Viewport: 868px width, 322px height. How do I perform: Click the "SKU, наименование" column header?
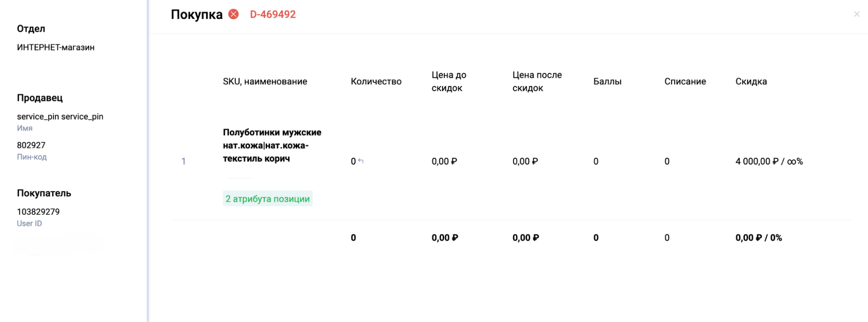point(265,81)
